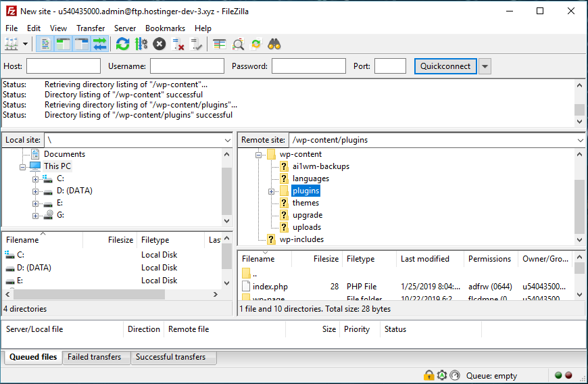Cancel the current operation icon
This screenshot has height=384, width=588.
[x=159, y=45]
